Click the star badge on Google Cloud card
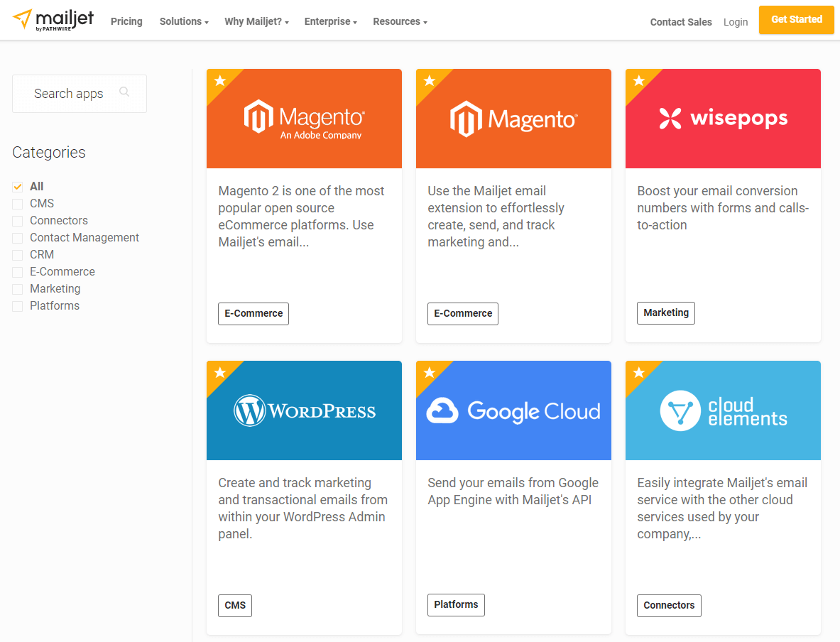840x642 pixels. pos(429,372)
